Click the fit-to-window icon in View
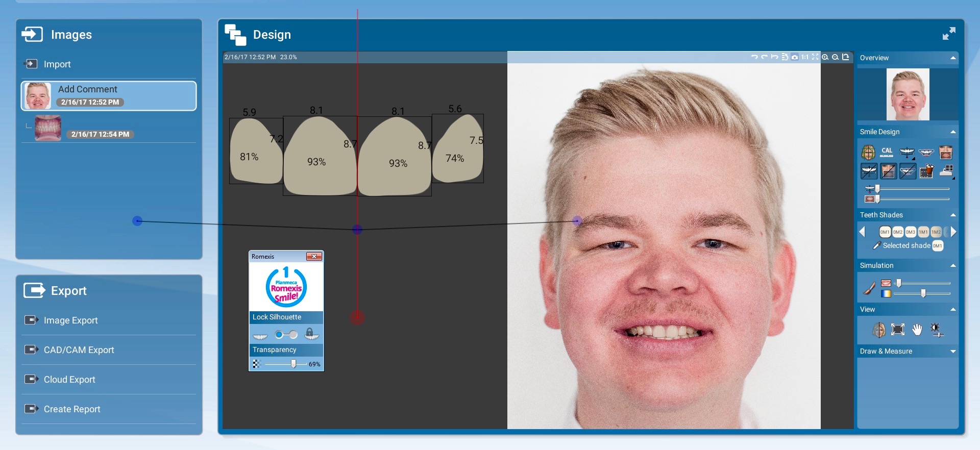Viewport: 980px width, 450px height. (x=898, y=330)
